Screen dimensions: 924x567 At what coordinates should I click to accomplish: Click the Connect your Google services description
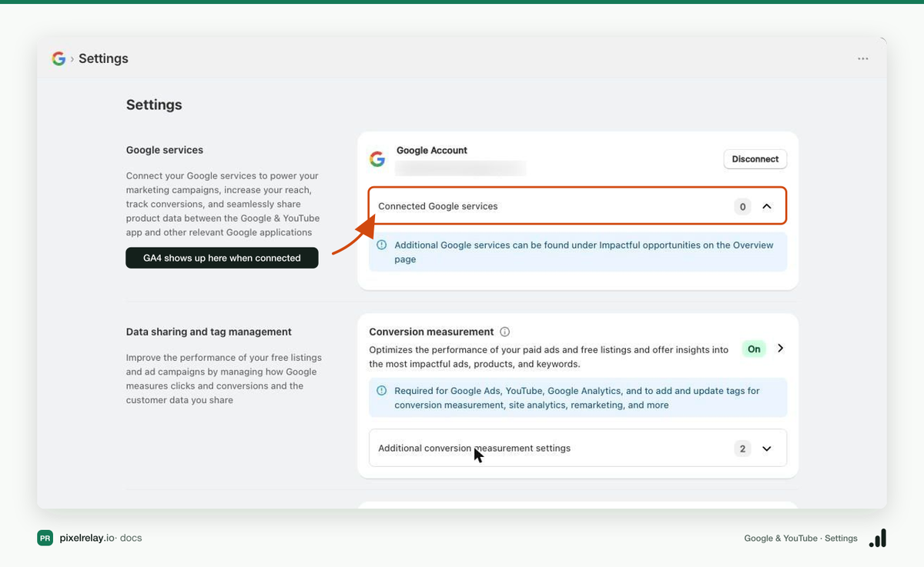coord(223,204)
